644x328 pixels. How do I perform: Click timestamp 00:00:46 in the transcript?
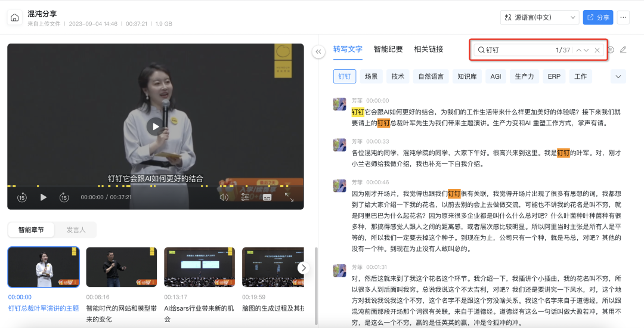377,182
